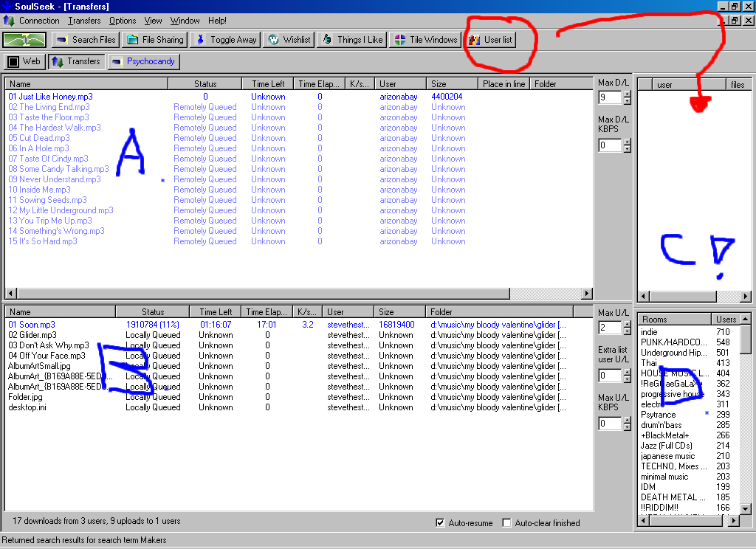
Task: Click the Users column header in Rooms list
Action: coord(726,319)
